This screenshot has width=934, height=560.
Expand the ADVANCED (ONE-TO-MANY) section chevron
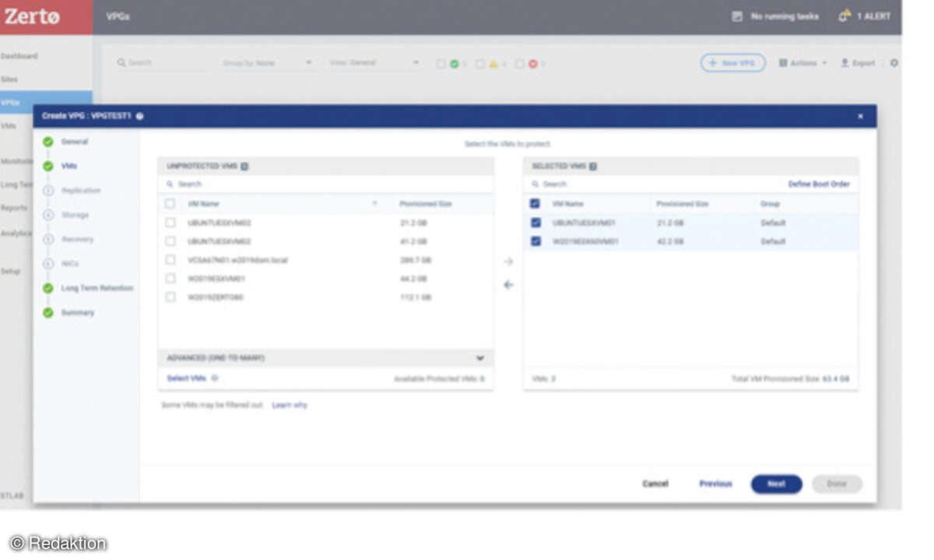click(480, 358)
